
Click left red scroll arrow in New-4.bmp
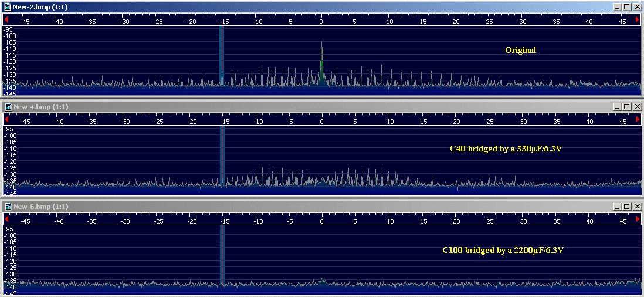click(x=6, y=119)
